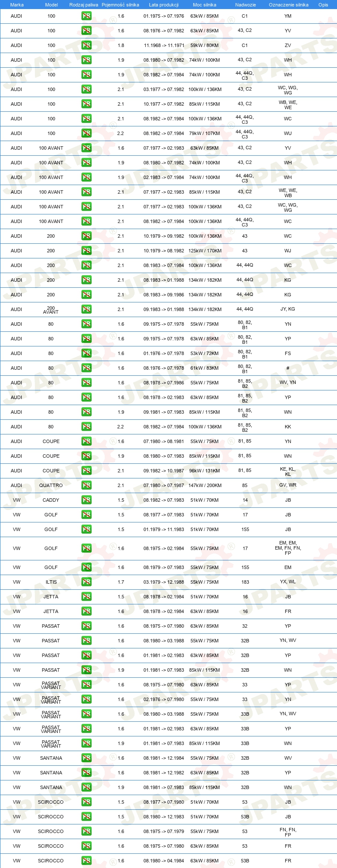Click the '59kW / 80KM' power value
The width and height of the screenshot is (337, 868).
[x=205, y=45]
